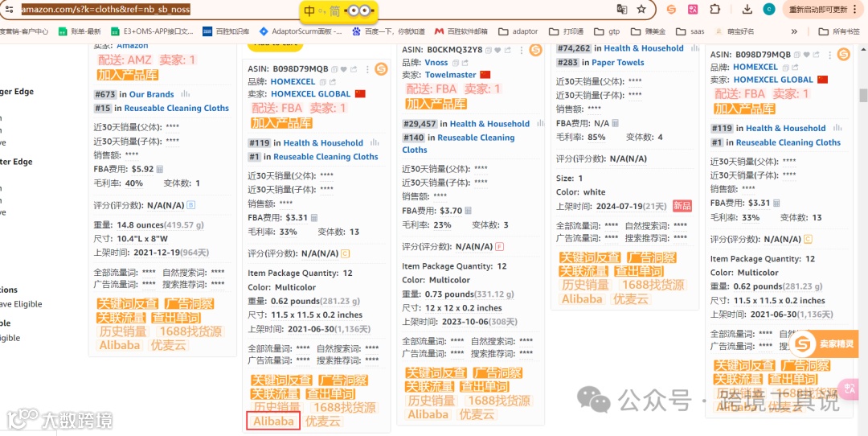This screenshot has height=436, width=868.
Task: Click 加入产品库 on the Towelmaster card
Action: click(436, 104)
